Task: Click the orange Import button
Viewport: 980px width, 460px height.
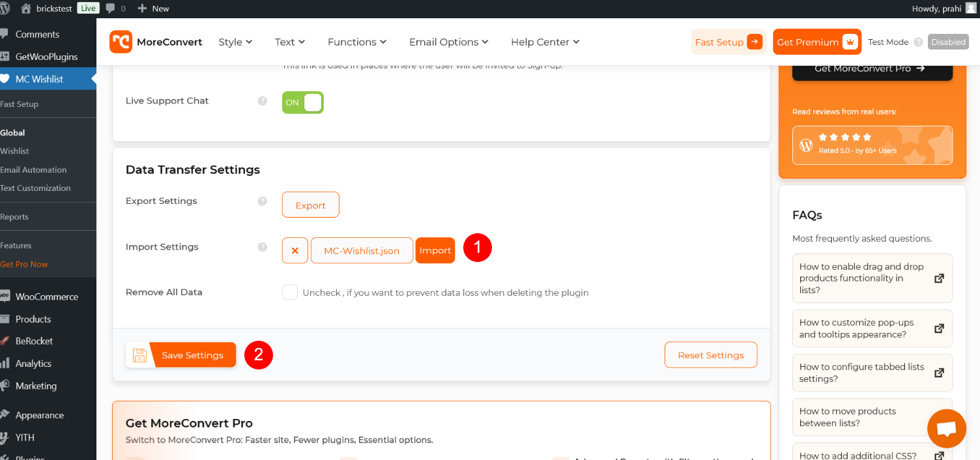Action: 435,250
